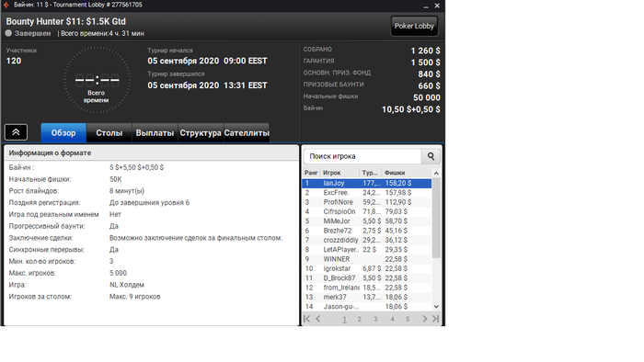Image resolution: width=644 pixels, height=362 pixels.
Task: Select player from_Ireland row
Action: pos(367,288)
